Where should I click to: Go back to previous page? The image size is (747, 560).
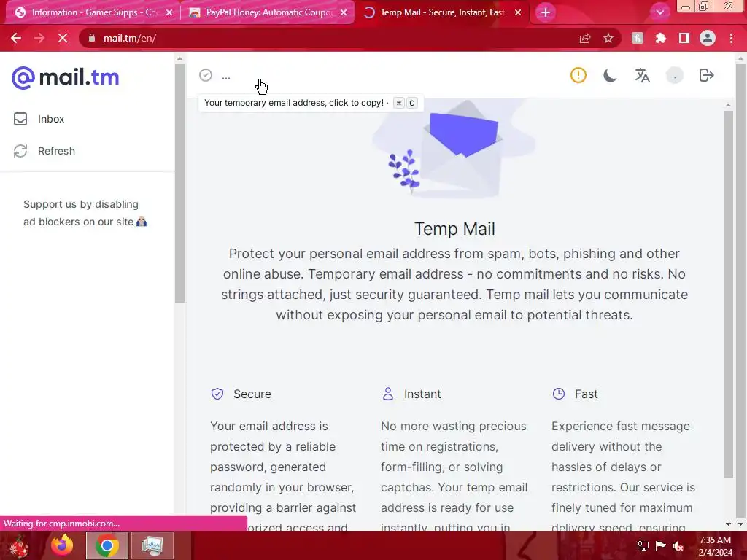(16, 38)
